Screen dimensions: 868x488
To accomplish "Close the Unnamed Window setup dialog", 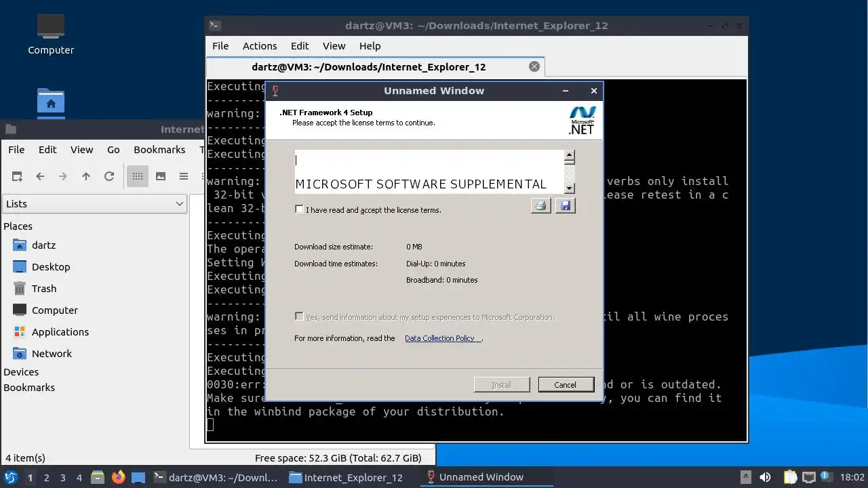I will 594,91.
